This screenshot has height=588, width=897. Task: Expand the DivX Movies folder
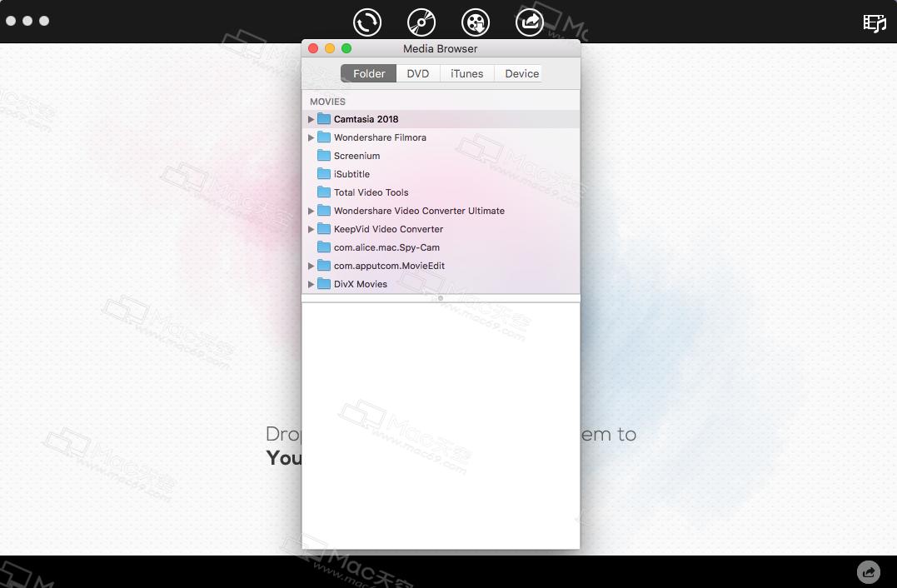click(311, 284)
